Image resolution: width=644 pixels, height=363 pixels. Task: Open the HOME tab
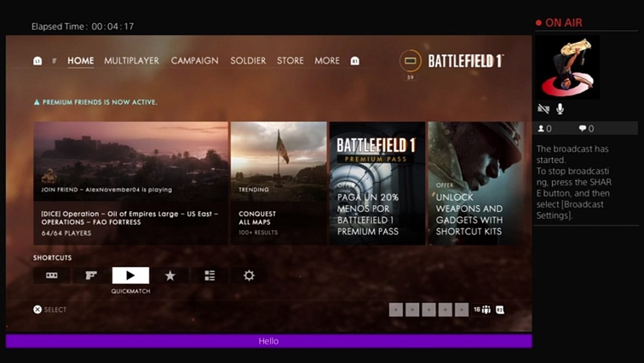pyautogui.click(x=81, y=60)
